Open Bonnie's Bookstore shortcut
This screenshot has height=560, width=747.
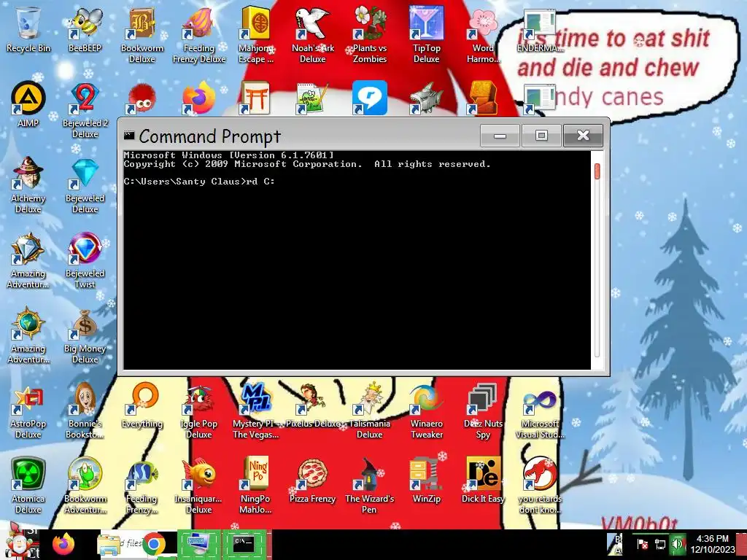tap(85, 411)
